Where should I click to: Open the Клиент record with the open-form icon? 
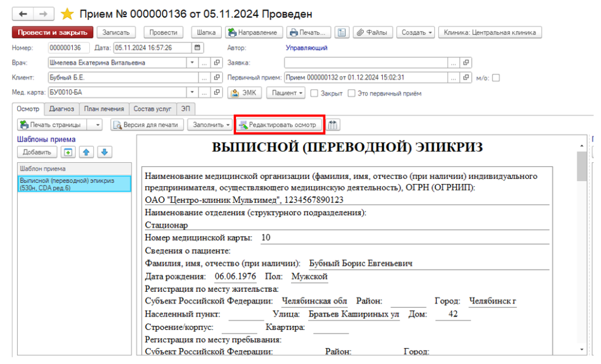tap(217, 78)
